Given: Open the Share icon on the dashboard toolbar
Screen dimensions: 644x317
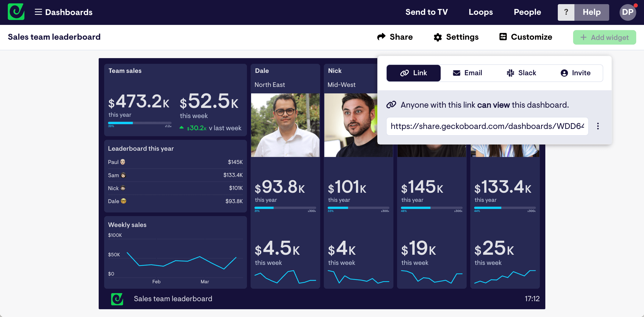Looking at the screenshot, I should (381, 37).
